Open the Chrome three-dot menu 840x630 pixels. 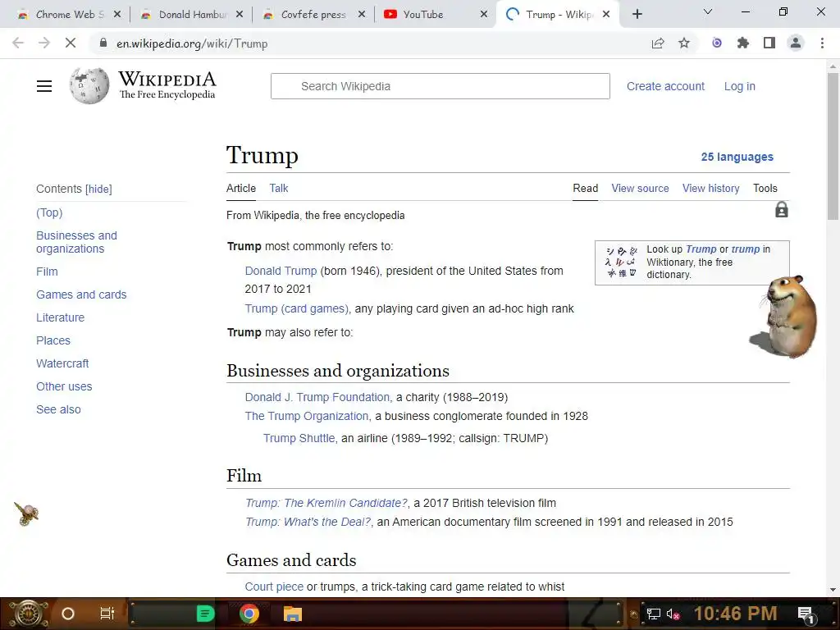click(x=822, y=43)
